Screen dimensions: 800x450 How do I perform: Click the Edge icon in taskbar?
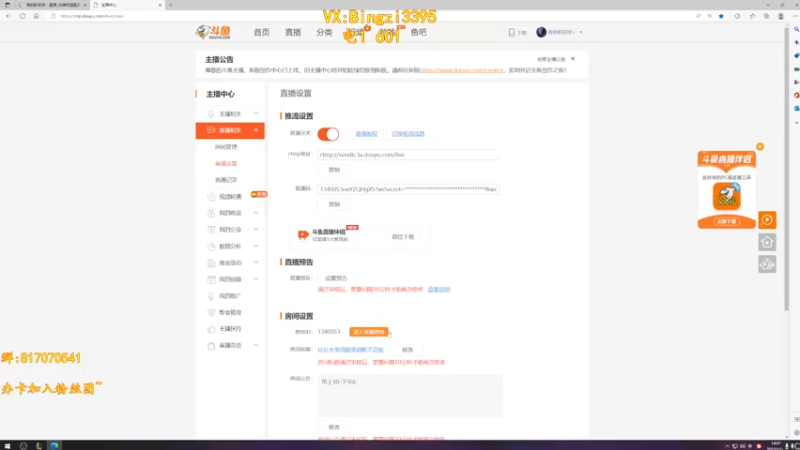[54, 445]
